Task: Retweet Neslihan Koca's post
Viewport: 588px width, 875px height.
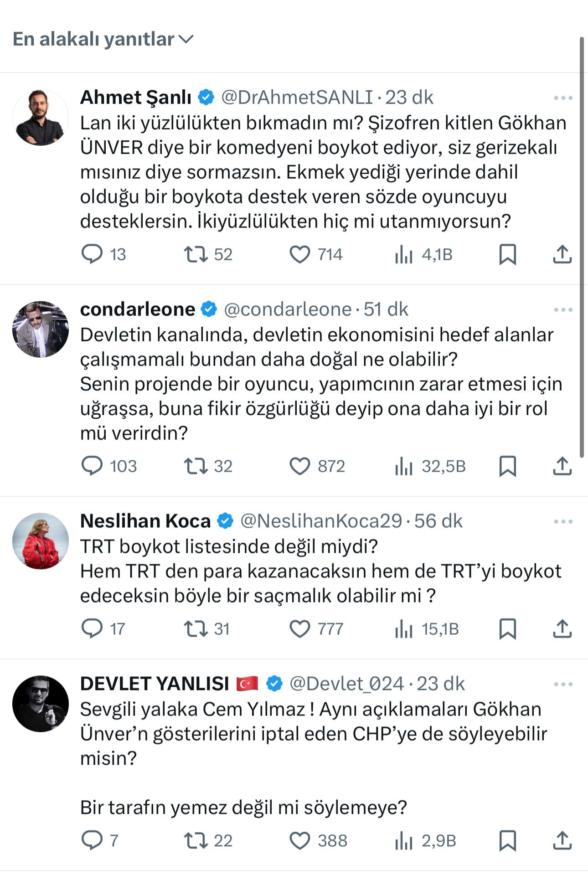Action: click(x=196, y=628)
